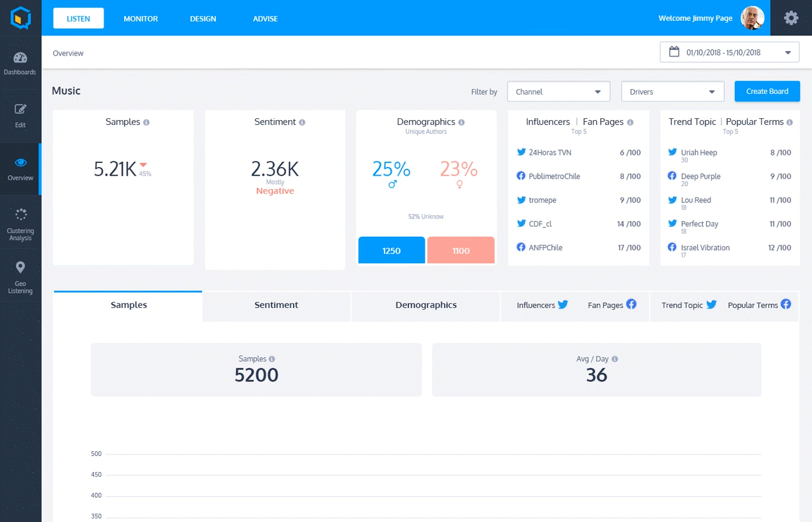Image resolution: width=812 pixels, height=522 pixels.
Task: Expand the Channel filter dropdown
Action: pos(559,92)
